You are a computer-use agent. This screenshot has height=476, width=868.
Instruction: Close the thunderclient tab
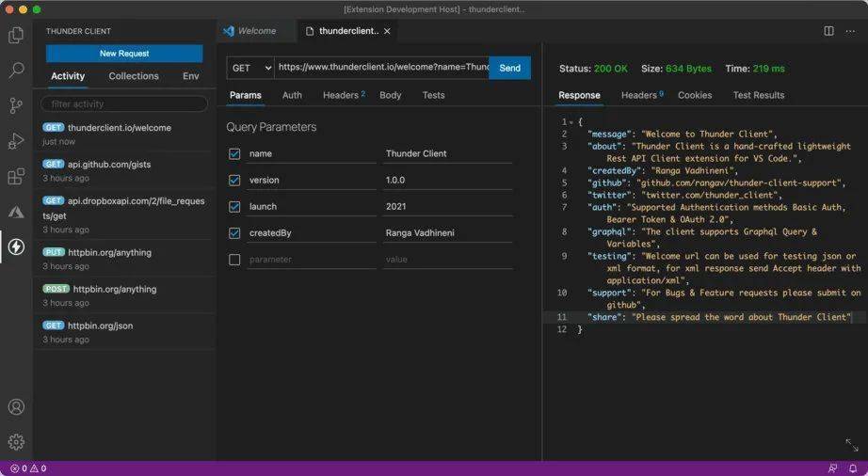pos(387,31)
